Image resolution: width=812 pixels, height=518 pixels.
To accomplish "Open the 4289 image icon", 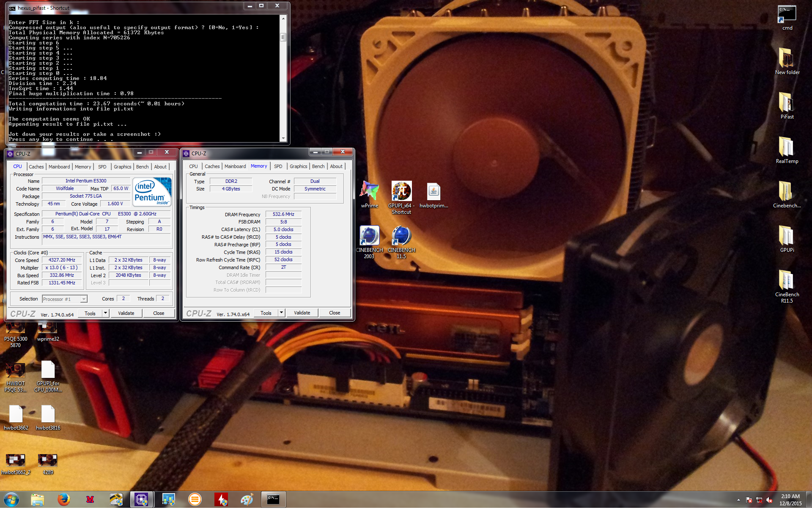I will click(x=48, y=464).
